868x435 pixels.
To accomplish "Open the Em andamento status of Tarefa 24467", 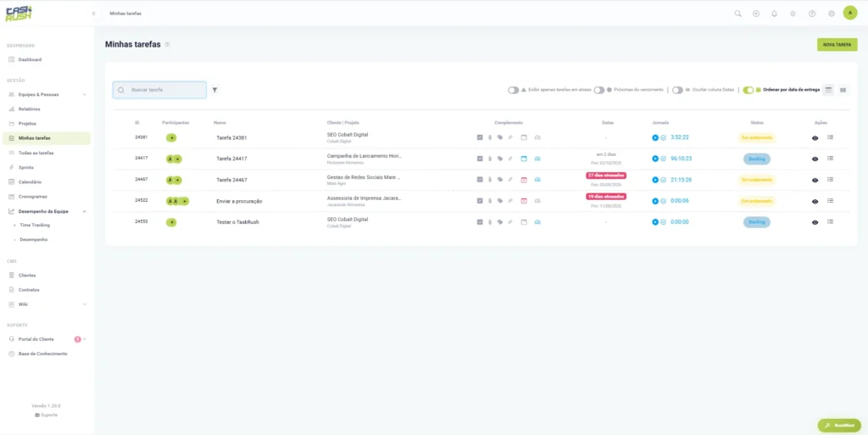I will (x=757, y=180).
